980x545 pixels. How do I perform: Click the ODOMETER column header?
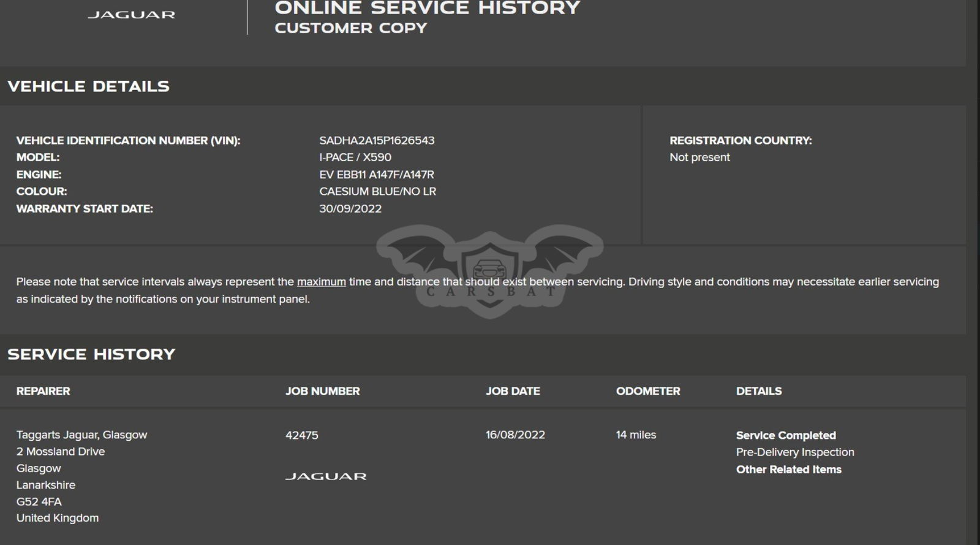(x=647, y=391)
